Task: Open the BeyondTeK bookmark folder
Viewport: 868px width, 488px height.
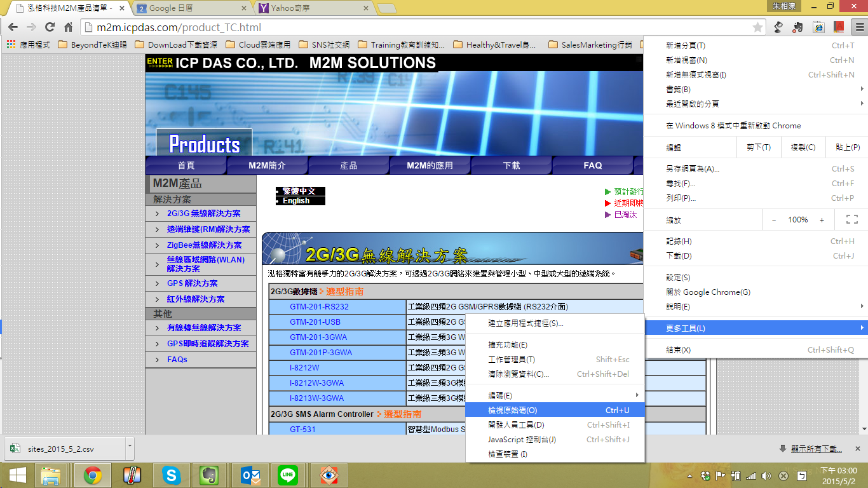Action: 92,44
